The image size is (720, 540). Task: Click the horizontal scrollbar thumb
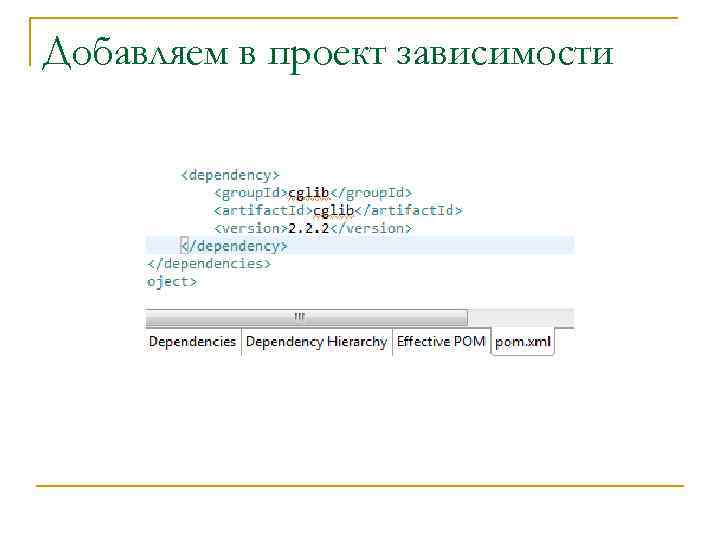pyautogui.click(x=307, y=317)
